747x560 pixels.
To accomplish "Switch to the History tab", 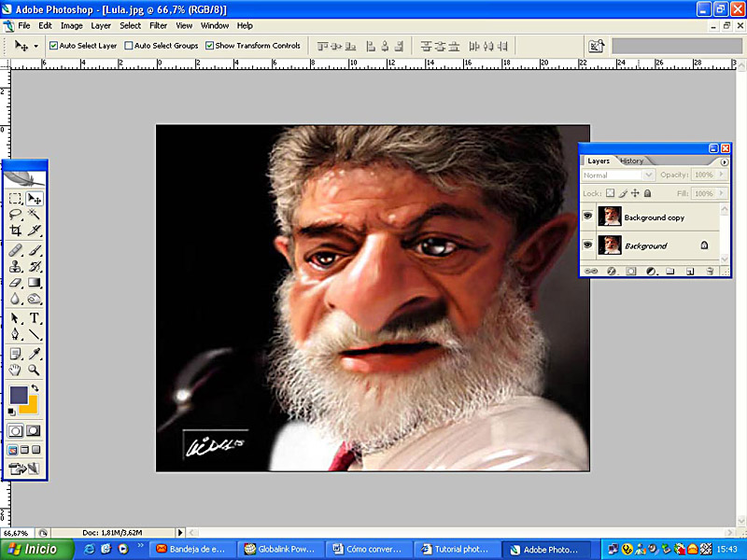I will click(631, 161).
